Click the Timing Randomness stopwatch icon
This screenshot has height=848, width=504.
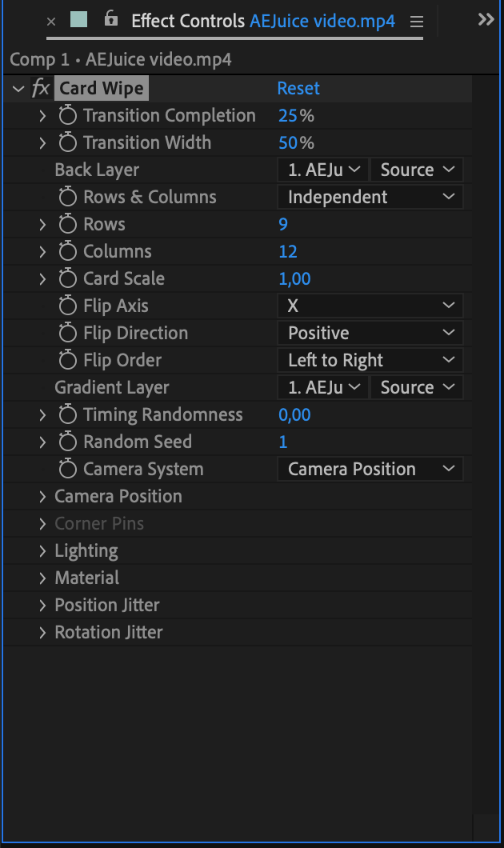(x=68, y=415)
